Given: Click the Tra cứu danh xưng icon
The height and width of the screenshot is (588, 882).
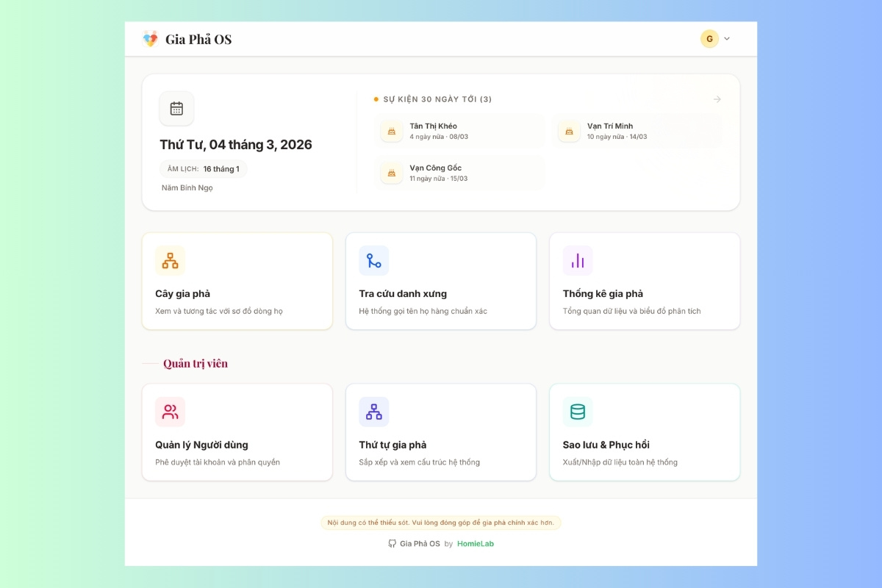Looking at the screenshot, I should pos(374,261).
